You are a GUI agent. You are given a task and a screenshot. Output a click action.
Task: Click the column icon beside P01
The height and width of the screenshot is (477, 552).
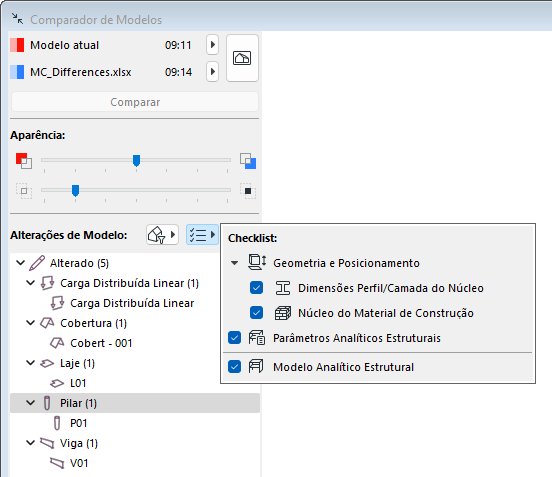57,423
